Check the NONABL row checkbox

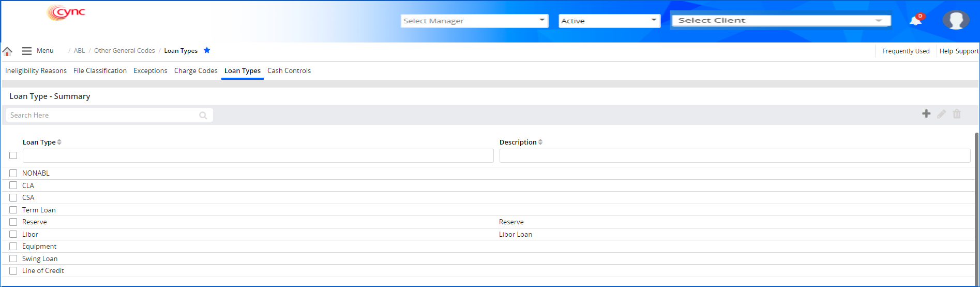click(x=13, y=173)
